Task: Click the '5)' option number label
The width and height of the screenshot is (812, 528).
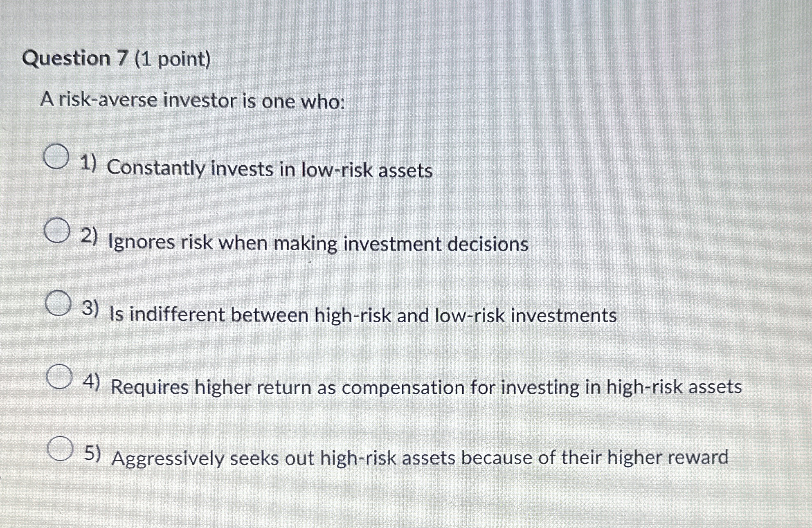Action: [94, 454]
